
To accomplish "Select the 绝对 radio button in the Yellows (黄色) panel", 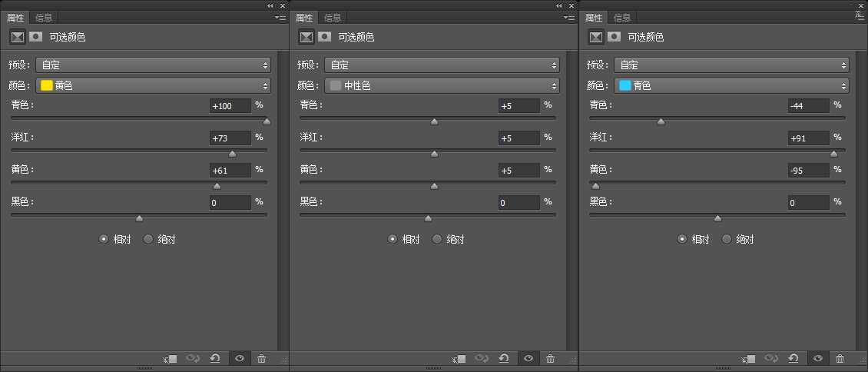I will (x=148, y=239).
